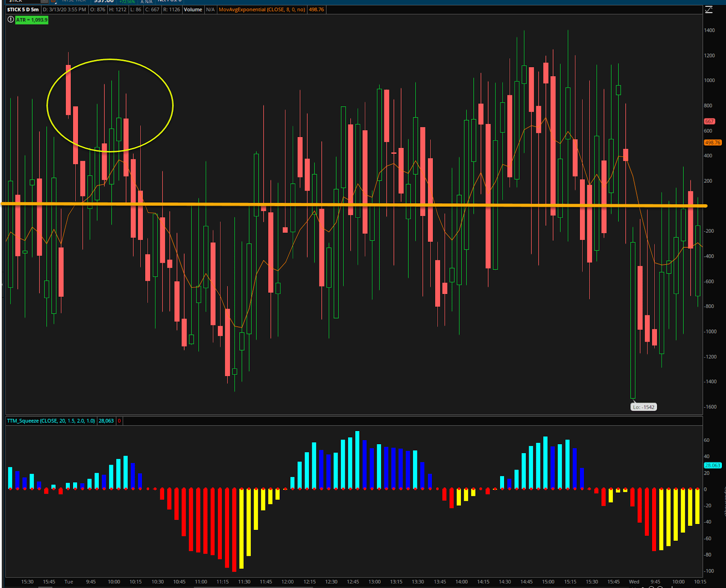This screenshot has width=726, height=588.
Task: Click the 12:45 time axis label
Action: [x=353, y=582]
